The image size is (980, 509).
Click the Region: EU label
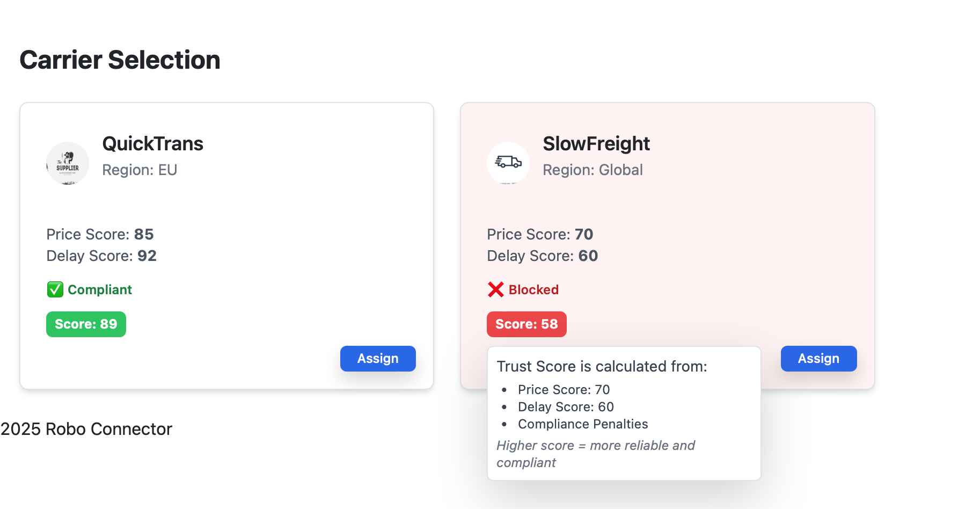tap(140, 170)
